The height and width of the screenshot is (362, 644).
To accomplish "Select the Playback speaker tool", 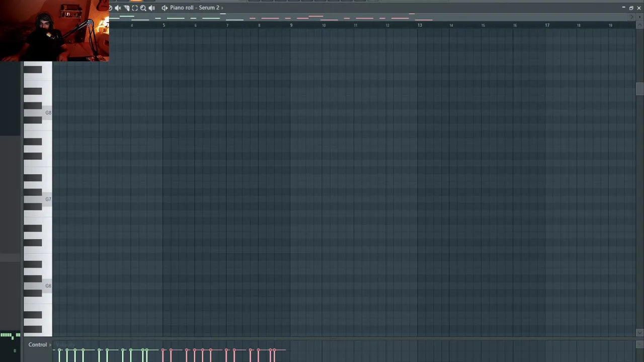I will [x=151, y=8].
